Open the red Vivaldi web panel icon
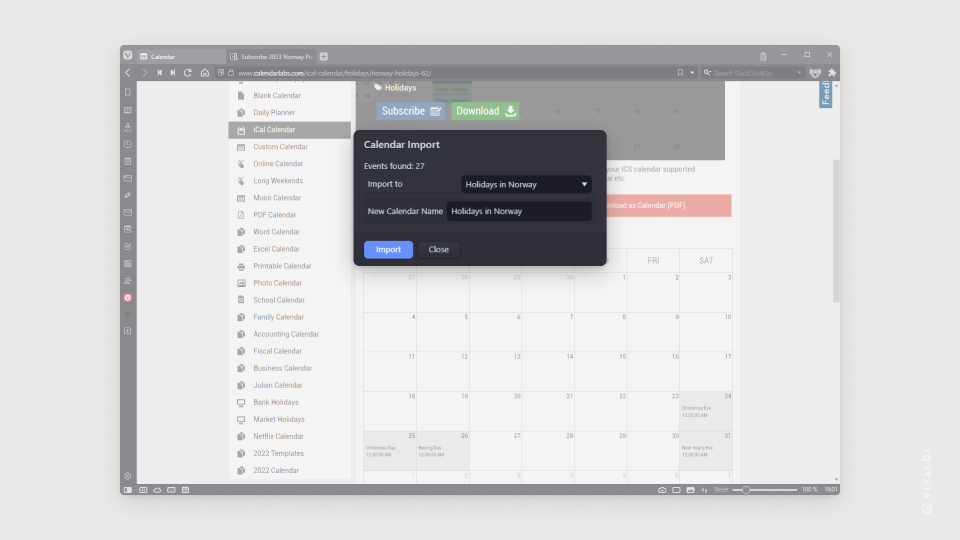Viewport: 960px width, 540px height. [128, 298]
